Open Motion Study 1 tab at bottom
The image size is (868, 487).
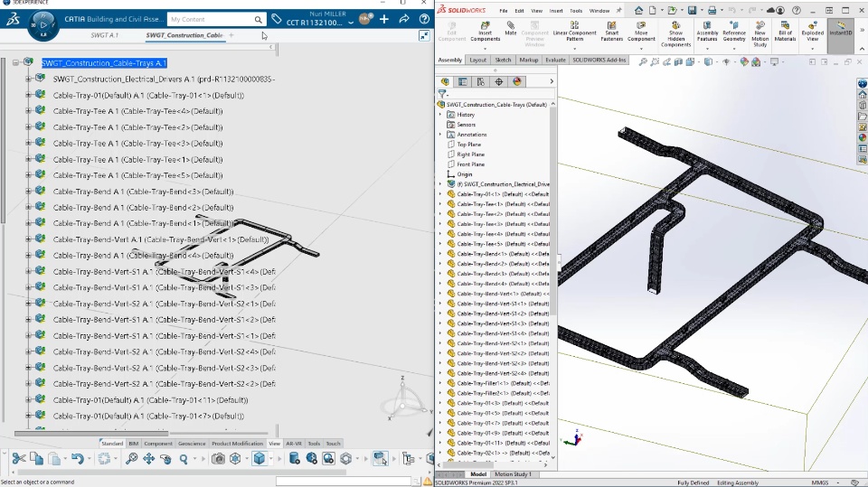pyautogui.click(x=513, y=474)
